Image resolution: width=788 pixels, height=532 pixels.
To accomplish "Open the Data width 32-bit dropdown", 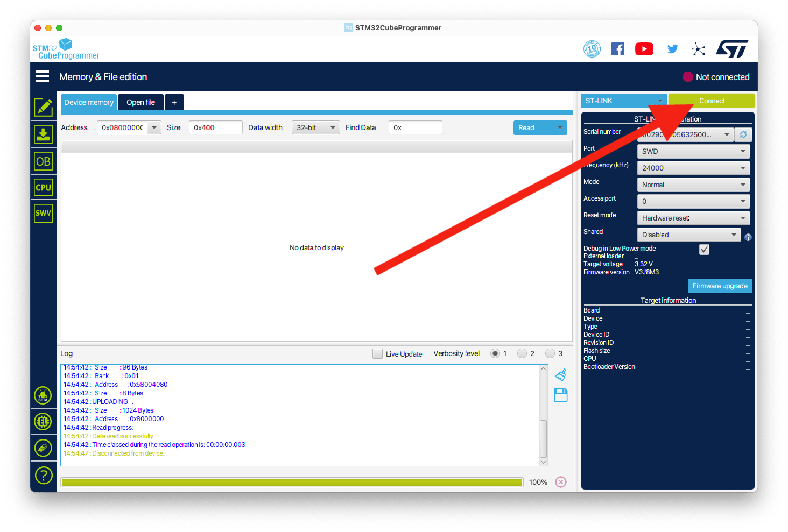I will click(316, 127).
